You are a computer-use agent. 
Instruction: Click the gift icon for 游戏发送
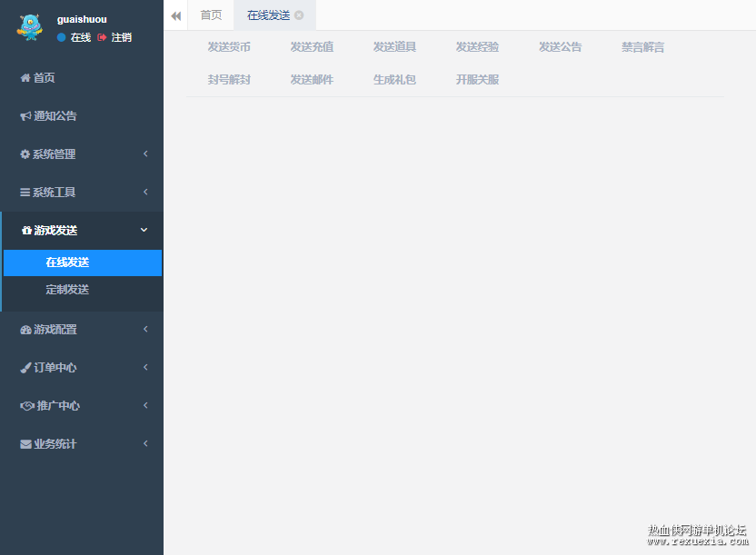coord(26,231)
